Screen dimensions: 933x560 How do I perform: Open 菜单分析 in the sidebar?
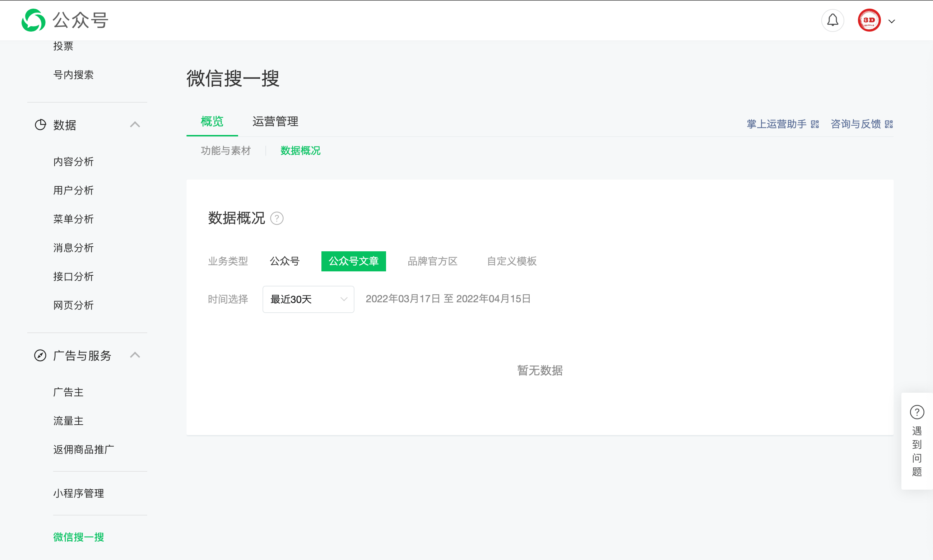point(73,219)
